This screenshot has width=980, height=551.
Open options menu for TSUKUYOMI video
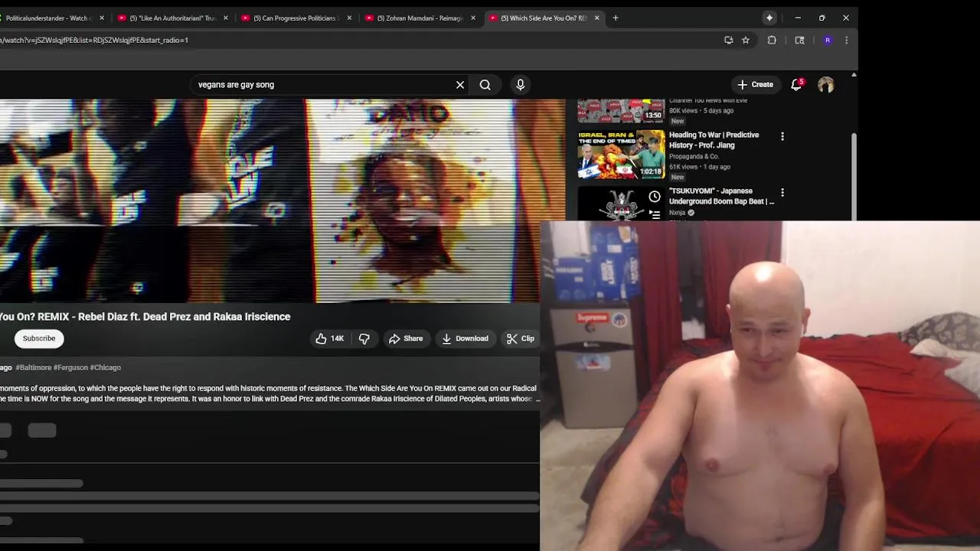pos(782,192)
